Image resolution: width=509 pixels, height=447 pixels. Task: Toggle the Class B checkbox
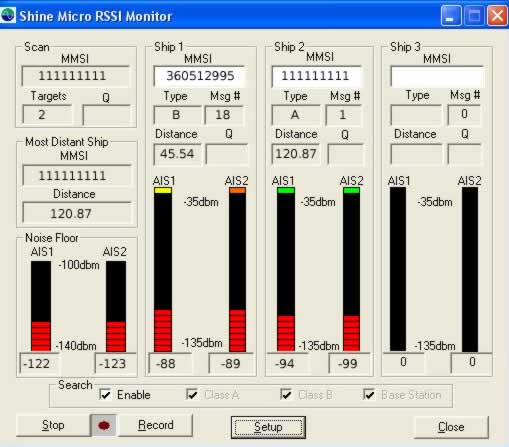(286, 395)
